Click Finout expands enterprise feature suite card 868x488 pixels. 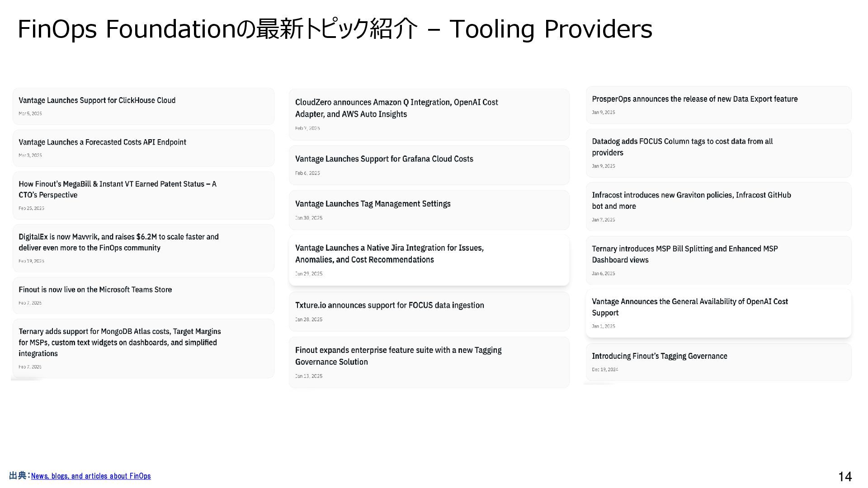click(429, 362)
